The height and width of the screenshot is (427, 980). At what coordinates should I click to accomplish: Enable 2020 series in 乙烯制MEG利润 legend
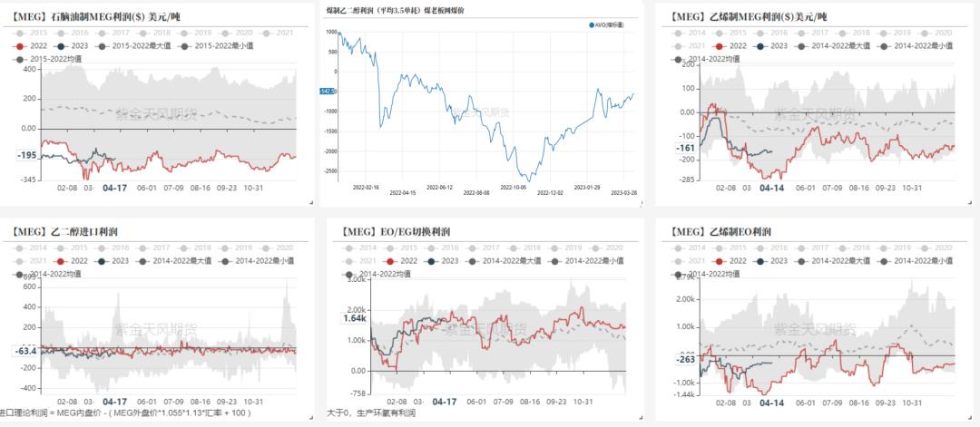point(926,32)
